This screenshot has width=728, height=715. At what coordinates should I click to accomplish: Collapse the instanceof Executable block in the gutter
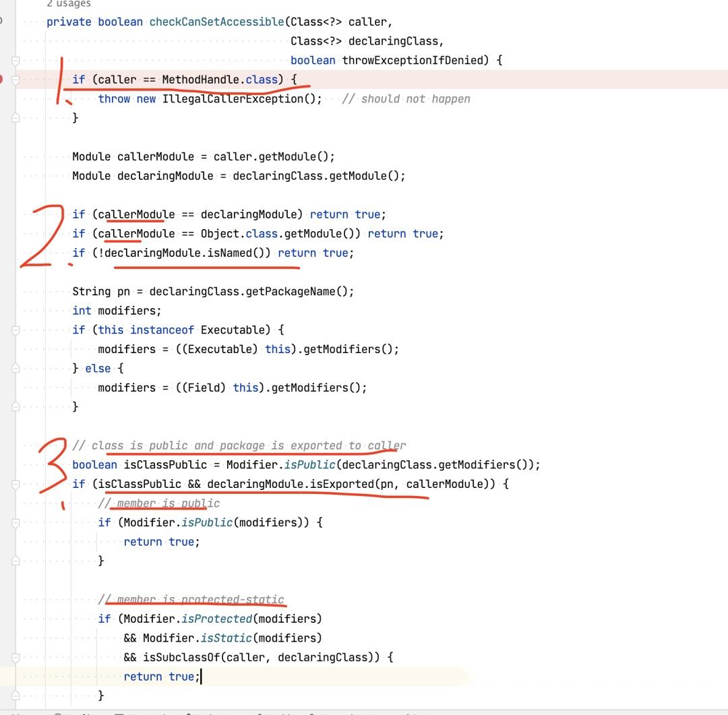tap(15, 330)
